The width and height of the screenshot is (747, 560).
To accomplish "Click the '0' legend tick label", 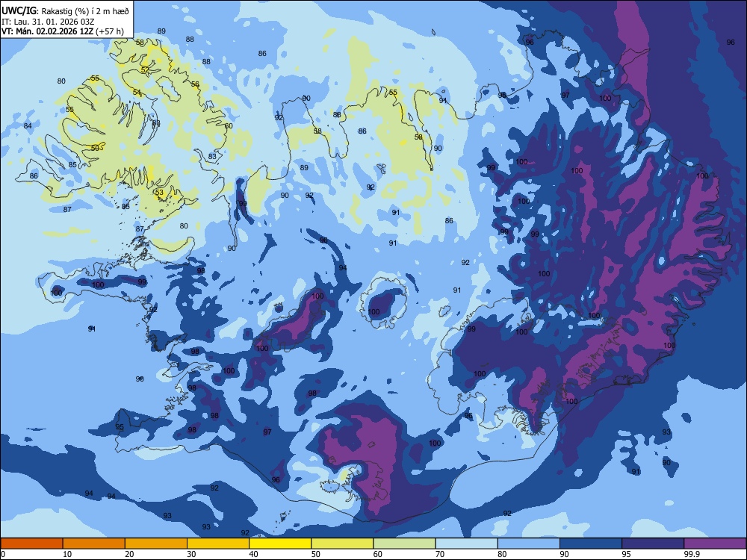I will pyautogui.click(x=3, y=554).
